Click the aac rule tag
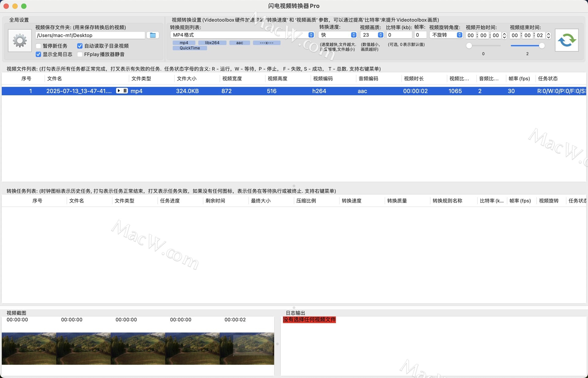588x378 pixels. pos(239,43)
